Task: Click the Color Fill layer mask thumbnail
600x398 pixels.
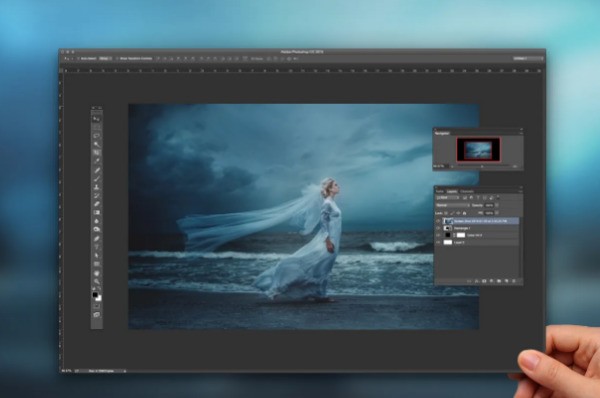Action: [x=461, y=235]
